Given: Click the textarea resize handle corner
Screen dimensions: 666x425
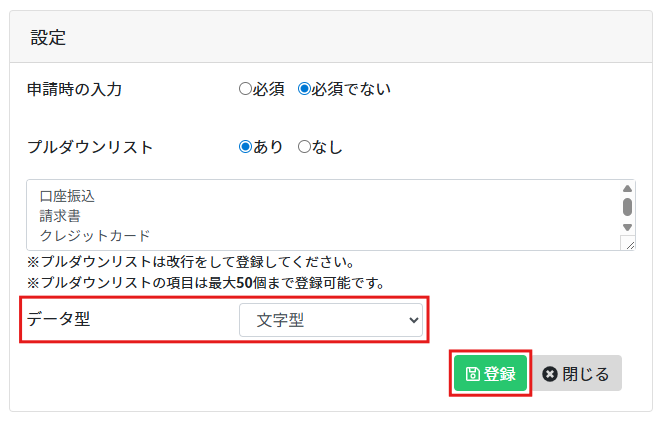Looking at the screenshot, I should click(x=627, y=243).
